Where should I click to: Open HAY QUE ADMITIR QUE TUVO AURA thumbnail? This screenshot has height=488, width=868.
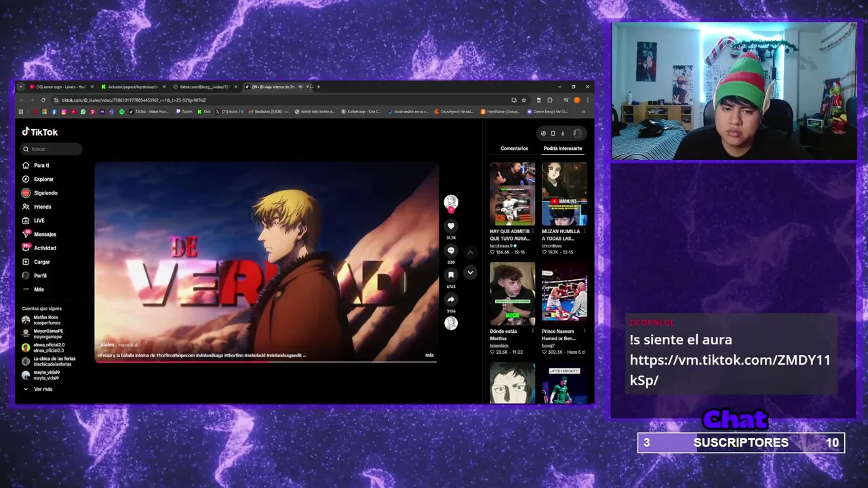512,194
